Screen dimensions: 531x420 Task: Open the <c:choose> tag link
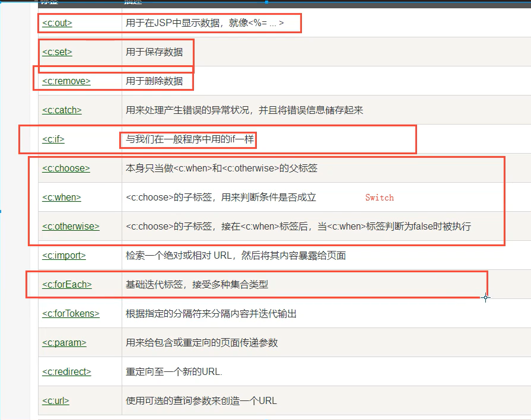point(66,168)
